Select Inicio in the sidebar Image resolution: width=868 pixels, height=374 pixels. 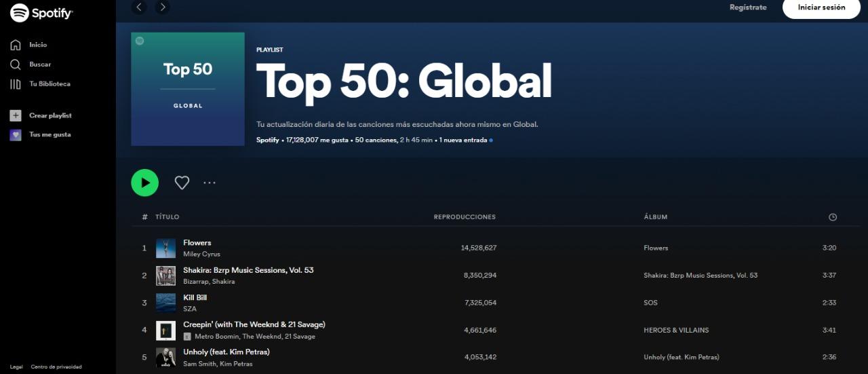click(x=38, y=45)
